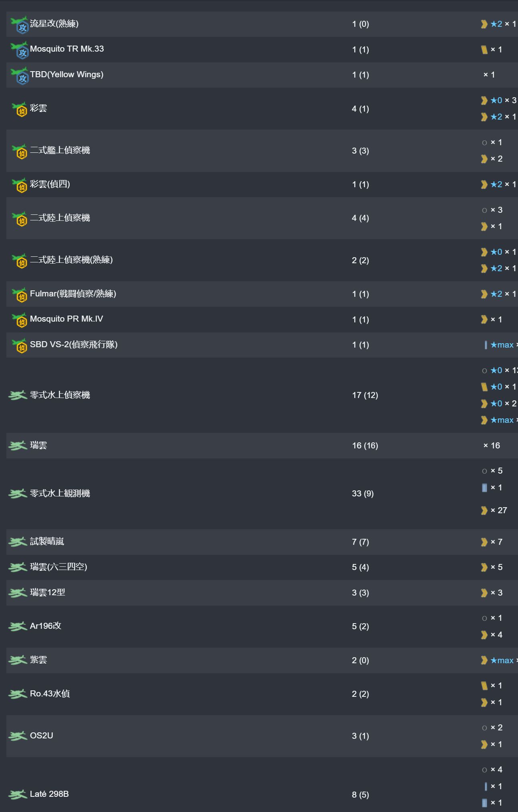The image size is (518, 812).
Task: Click the recon icon for SBD VS-2(偵察飛行隊)
Action: pyautogui.click(x=19, y=345)
